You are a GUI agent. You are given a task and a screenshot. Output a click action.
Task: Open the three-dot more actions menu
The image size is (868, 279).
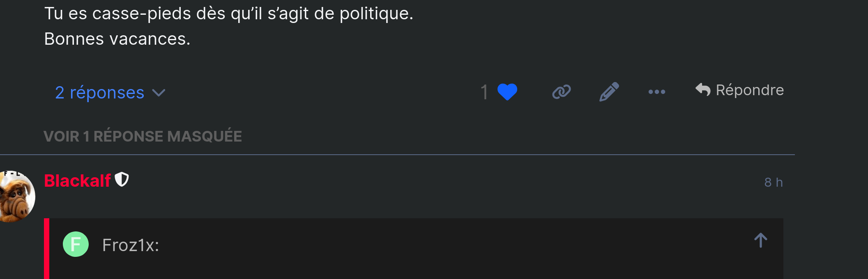656,92
